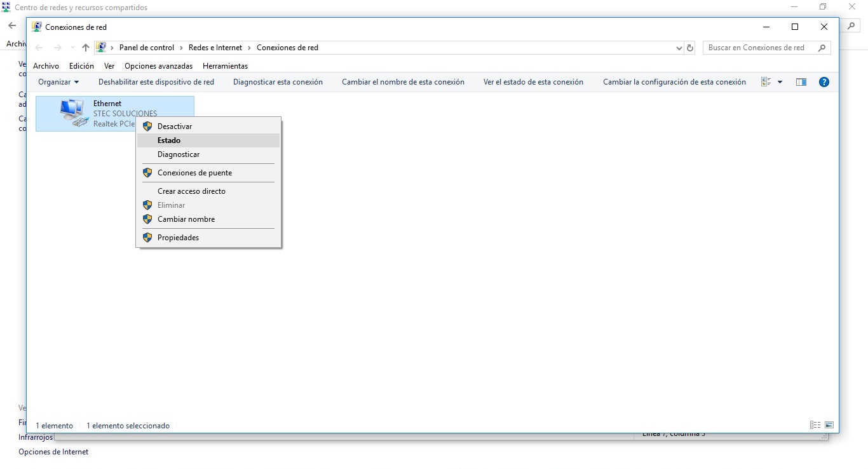Expand the chevron after Panel de control
The height and width of the screenshot is (469, 868).
182,48
